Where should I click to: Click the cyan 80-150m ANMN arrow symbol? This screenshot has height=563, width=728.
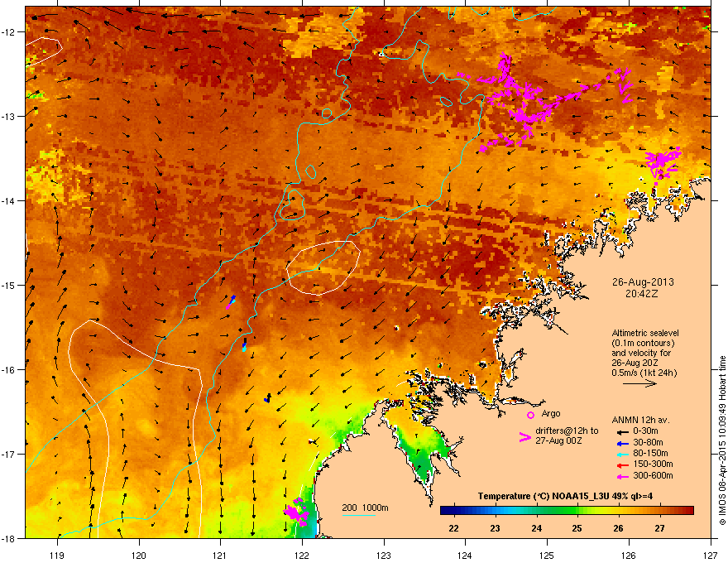coord(623,454)
